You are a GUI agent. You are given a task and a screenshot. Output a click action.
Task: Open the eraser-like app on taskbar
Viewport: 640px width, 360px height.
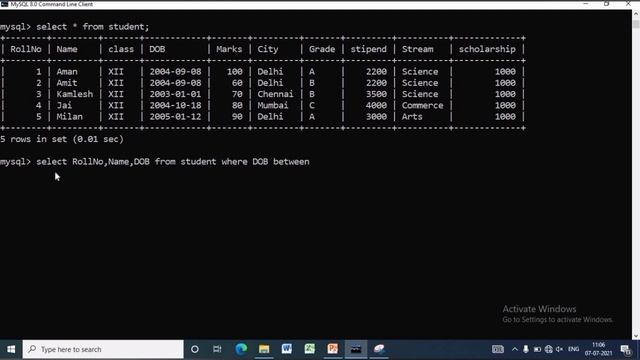[379, 349]
